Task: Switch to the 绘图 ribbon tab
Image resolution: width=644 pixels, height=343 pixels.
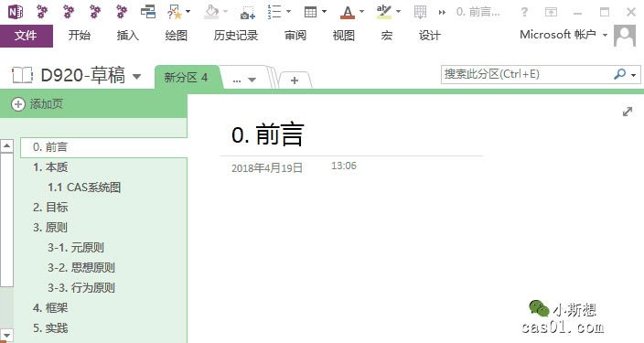Action: pos(177,36)
